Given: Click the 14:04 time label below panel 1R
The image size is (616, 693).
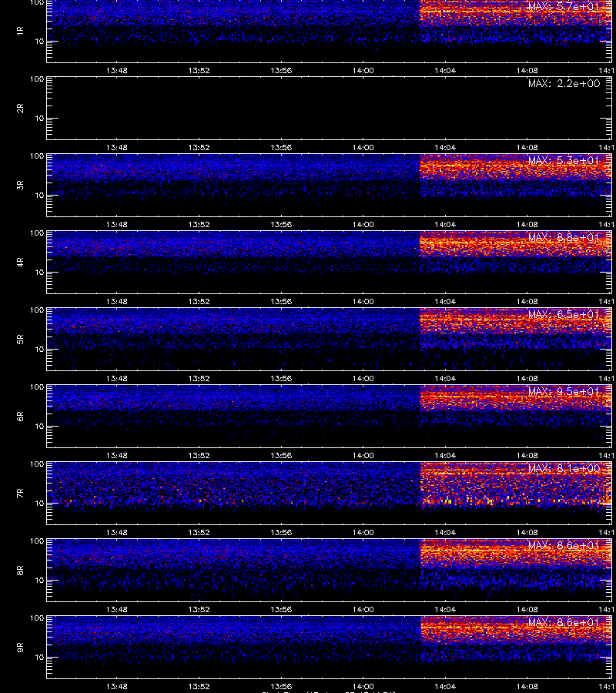Looking at the screenshot, I should (x=445, y=70).
